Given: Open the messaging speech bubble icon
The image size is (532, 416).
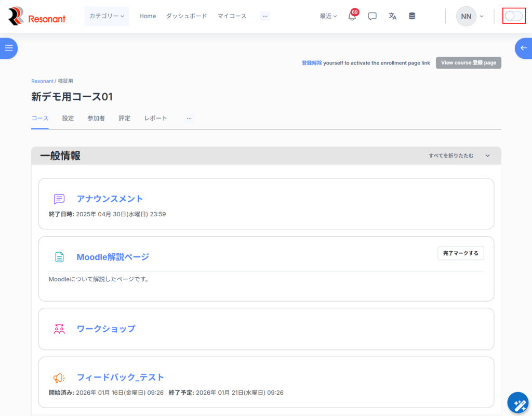Looking at the screenshot, I should (x=372, y=16).
